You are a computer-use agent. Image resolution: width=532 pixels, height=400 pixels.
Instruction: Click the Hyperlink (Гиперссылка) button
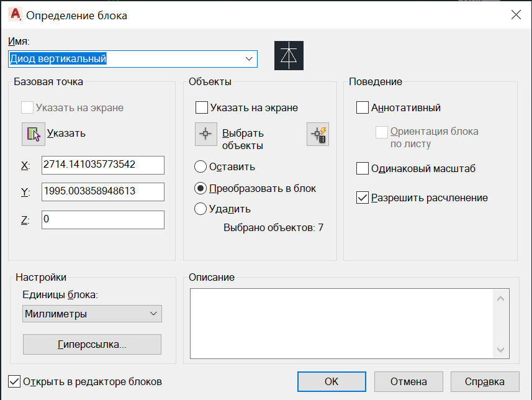point(92,344)
